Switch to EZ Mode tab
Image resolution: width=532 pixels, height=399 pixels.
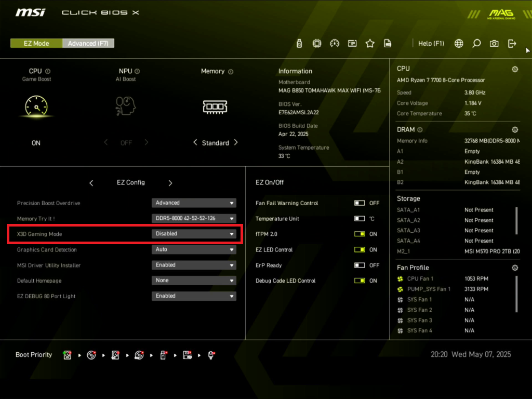pos(36,44)
